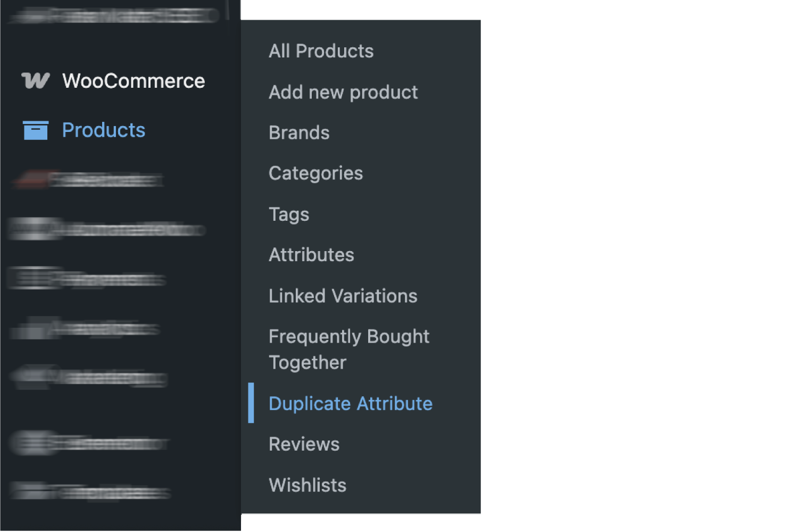Choose Add new product
The image size is (798, 532).
coord(343,92)
